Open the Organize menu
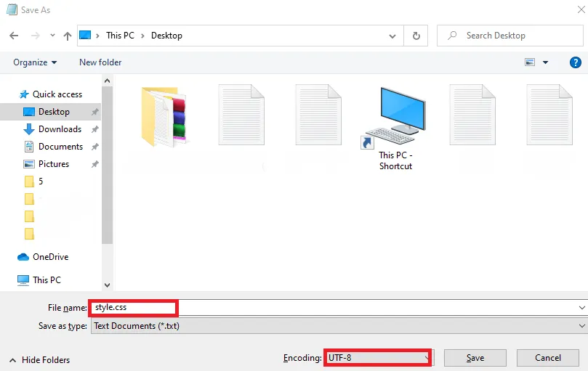The image size is (588, 371). (x=35, y=62)
